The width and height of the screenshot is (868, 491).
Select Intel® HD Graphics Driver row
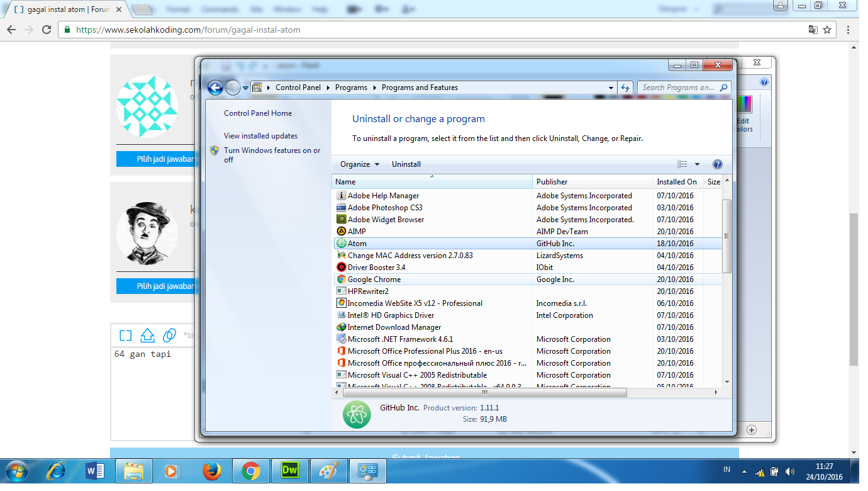point(527,315)
